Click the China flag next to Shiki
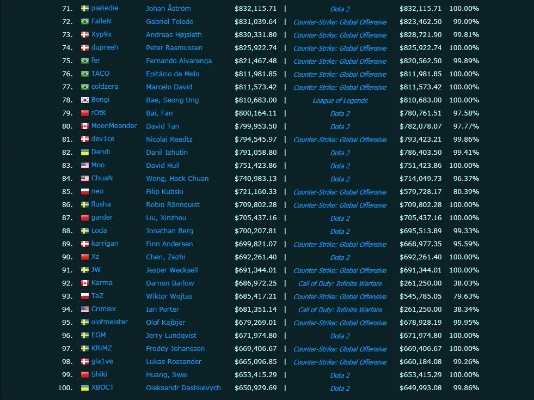The image size is (534, 400). 85,375
